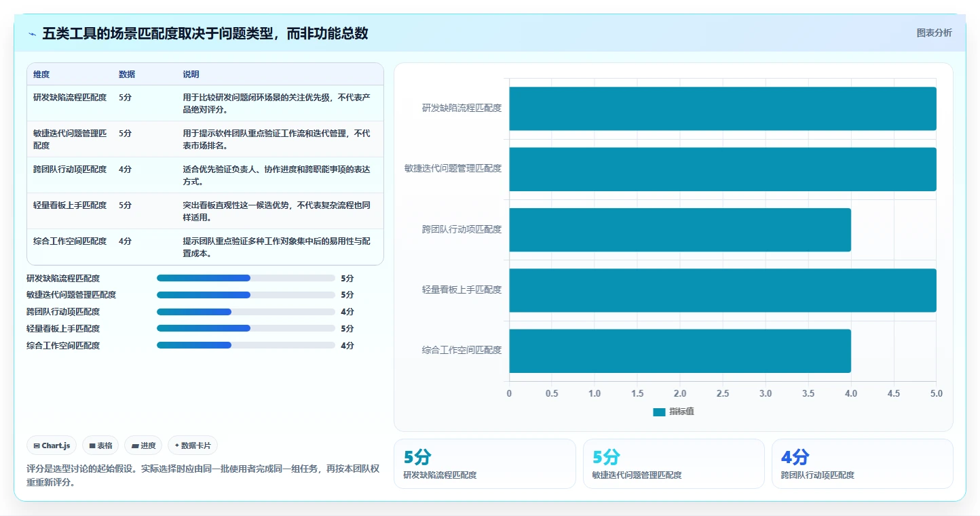
Task: Select the 进度 tag chip
Action: coord(143,445)
